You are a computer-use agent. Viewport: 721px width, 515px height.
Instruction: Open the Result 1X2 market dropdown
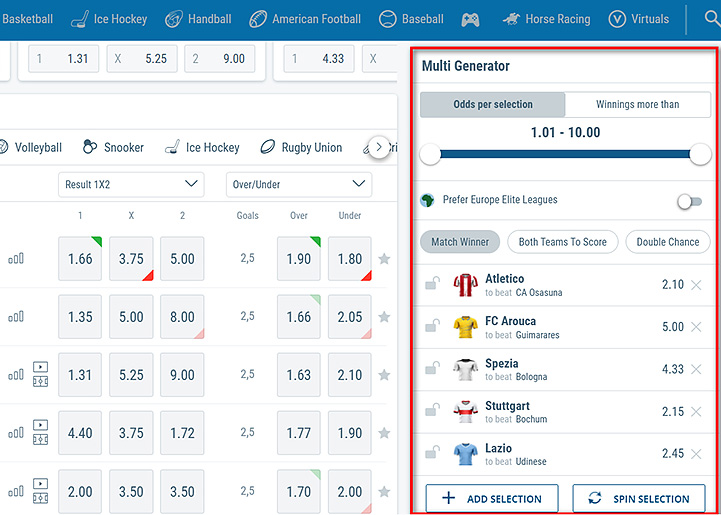[x=131, y=184]
